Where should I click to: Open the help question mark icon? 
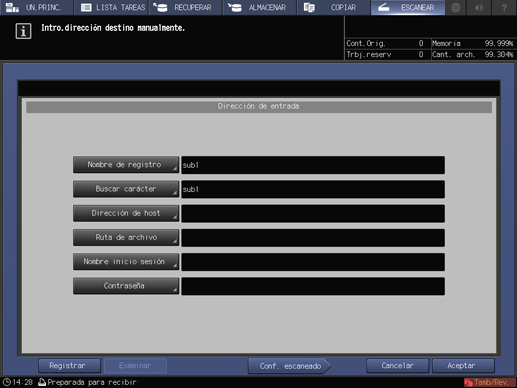pyautogui.click(x=504, y=7)
